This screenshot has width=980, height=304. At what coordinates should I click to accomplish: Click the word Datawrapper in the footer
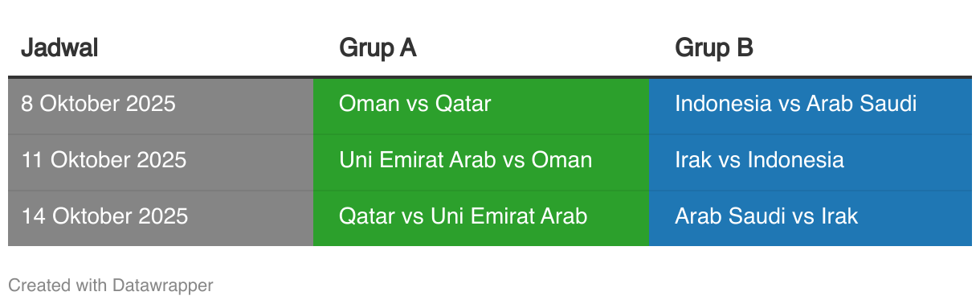click(x=163, y=285)
